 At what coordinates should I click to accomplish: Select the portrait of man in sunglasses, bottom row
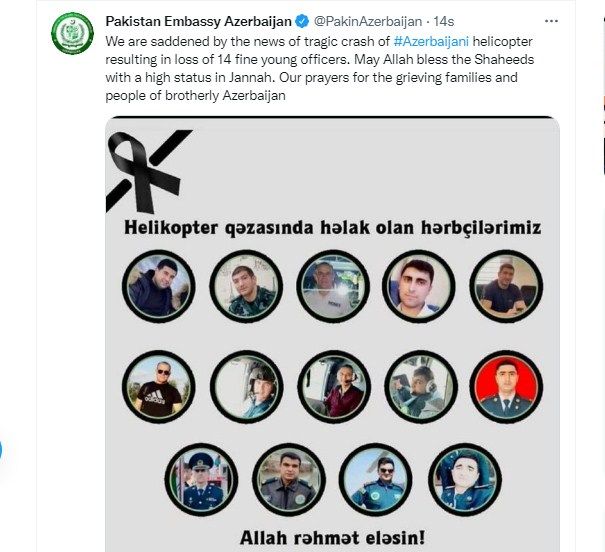point(376,480)
